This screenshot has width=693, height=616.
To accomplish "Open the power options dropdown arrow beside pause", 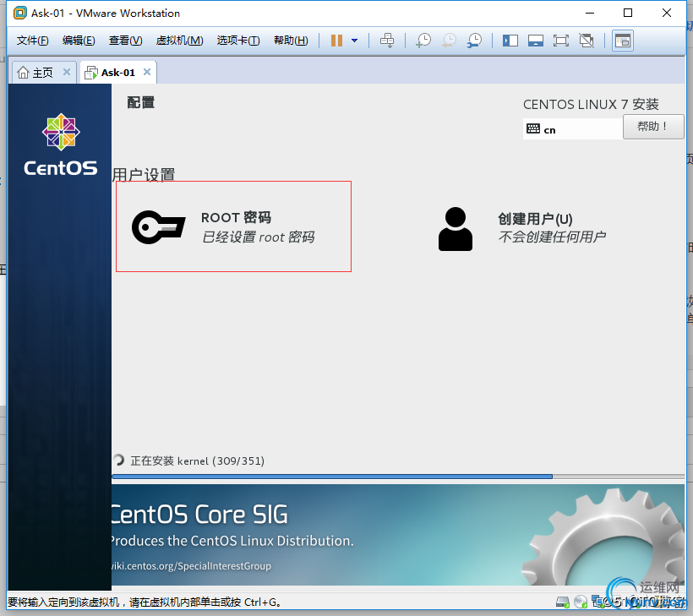I will tap(354, 41).
